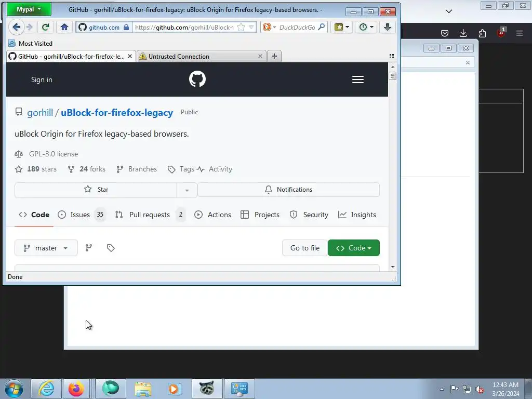The height and width of the screenshot is (399, 532).
Task: Click the list all tabs grid icon
Action: [x=392, y=56]
